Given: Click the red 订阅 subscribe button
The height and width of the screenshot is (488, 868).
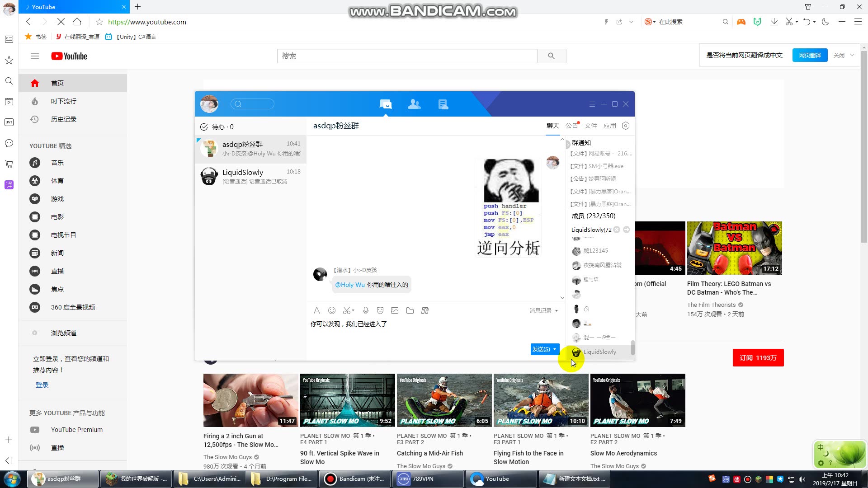Looking at the screenshot, I should tap(758, 358).
